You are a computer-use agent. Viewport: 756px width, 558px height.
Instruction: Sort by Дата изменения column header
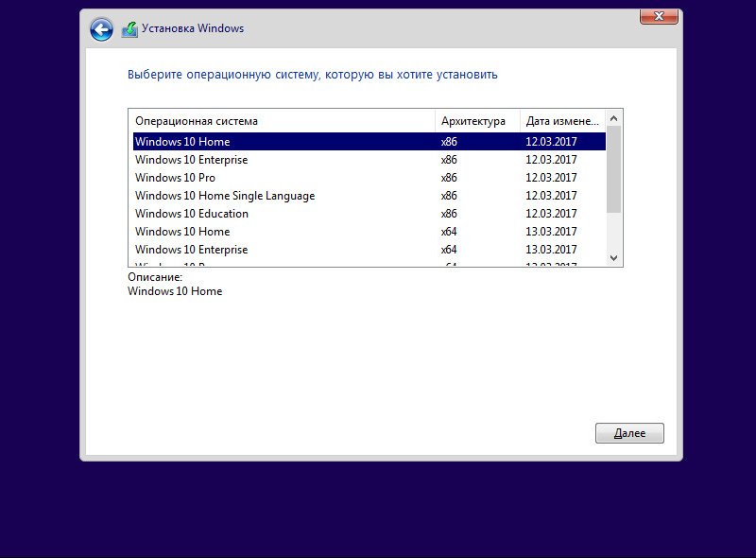562,121
